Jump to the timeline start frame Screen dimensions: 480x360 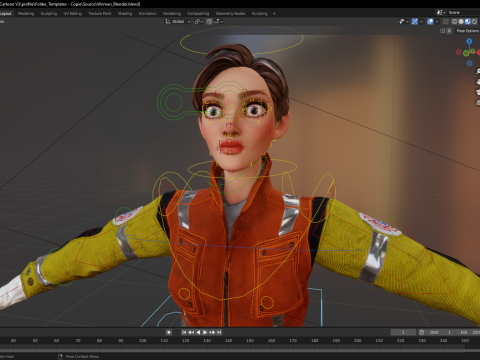(184, 332)
